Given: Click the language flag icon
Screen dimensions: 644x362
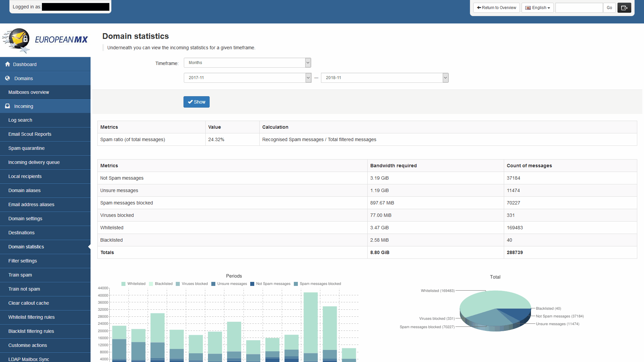Looking at the screenshot, I should tap(528, 8).
